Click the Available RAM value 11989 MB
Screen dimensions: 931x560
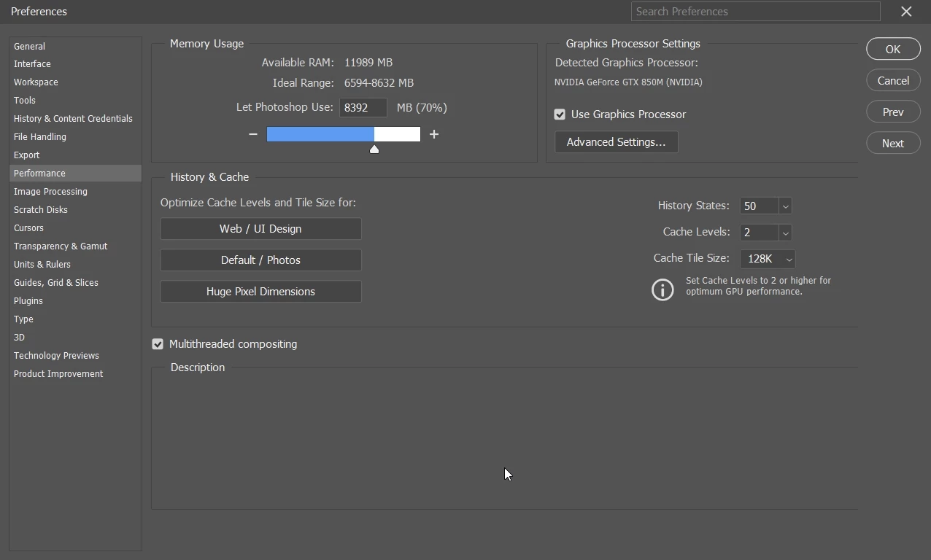(x=368, y=63)
